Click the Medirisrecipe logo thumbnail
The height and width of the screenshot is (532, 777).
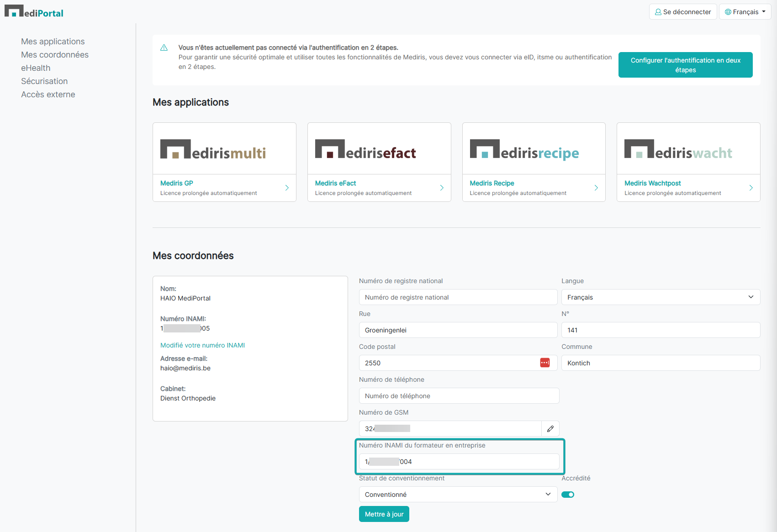pos(524,150)
